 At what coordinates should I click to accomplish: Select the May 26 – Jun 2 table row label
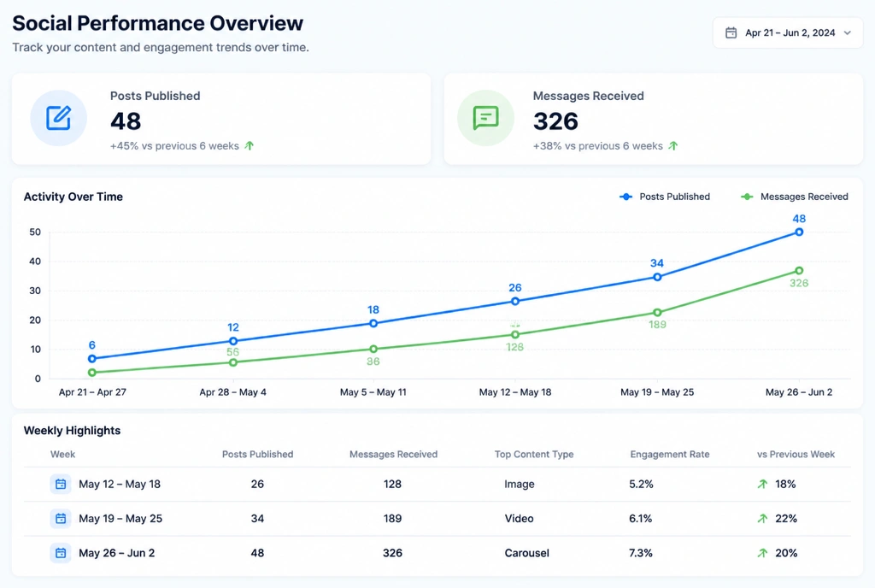(x=116, y=553)
